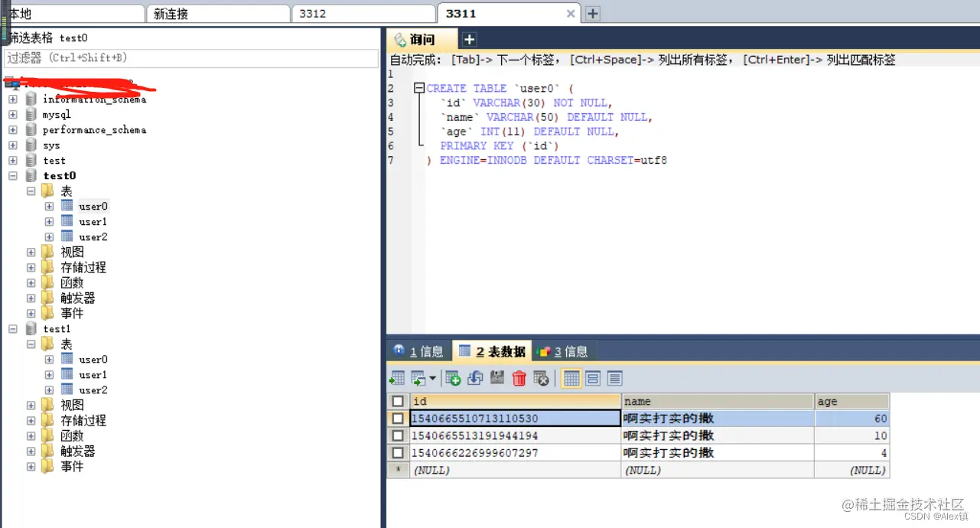Collapse the test1 database node
The height and width of the screenshot is (528, 980).
pyautogui.click(x=13, y=328)
